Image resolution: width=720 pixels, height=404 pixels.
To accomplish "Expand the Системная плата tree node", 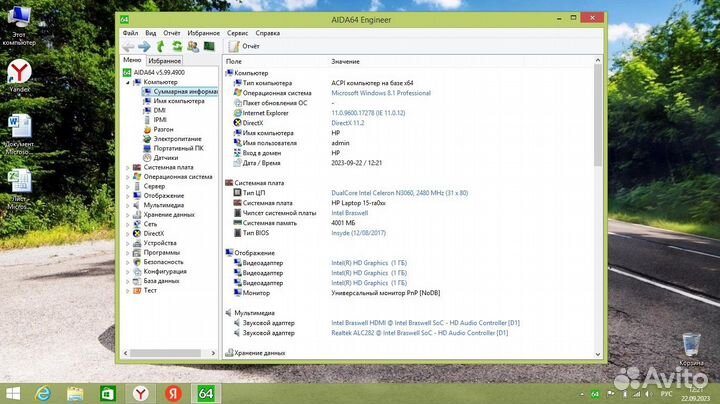I will tap(128, 168).
